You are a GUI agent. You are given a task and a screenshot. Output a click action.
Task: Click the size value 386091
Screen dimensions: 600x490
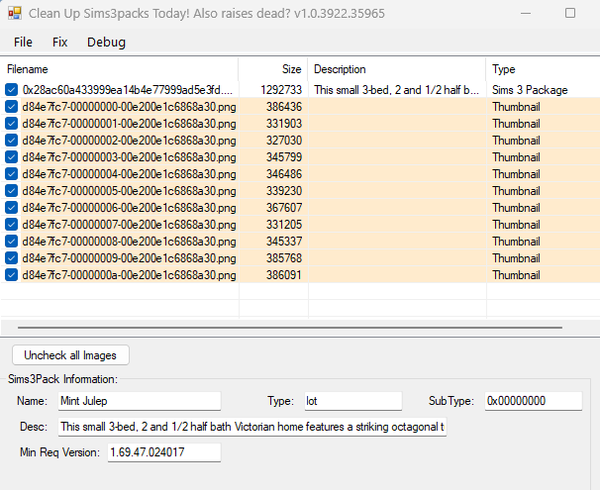284,275
